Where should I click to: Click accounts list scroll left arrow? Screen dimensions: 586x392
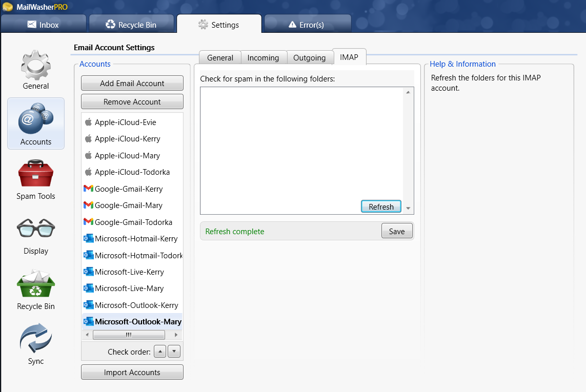click(87, 335)
